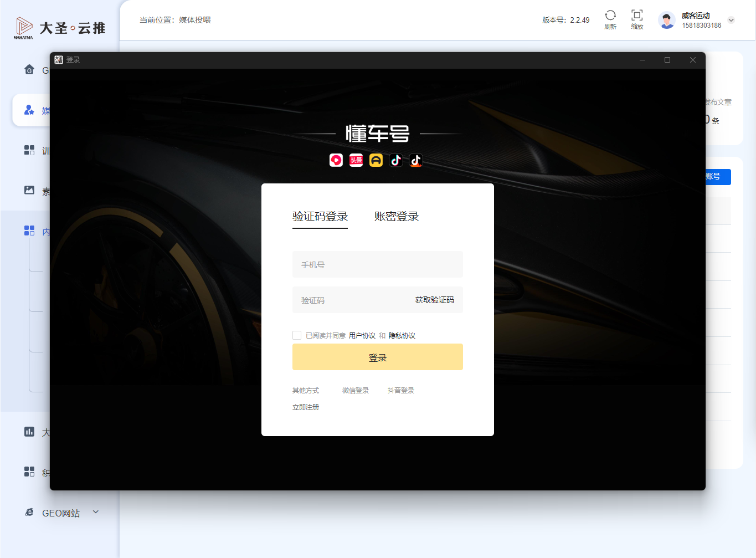756x558 pixels.
Task: Expand the account dropdown arrow next to 威客运动
Action: point(731,20)
